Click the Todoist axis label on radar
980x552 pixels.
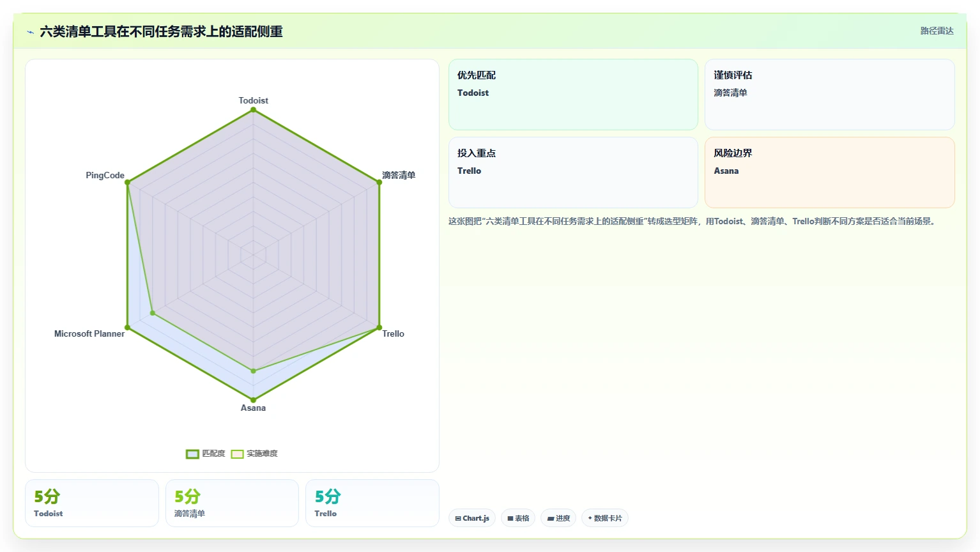[x=254, y=100]
